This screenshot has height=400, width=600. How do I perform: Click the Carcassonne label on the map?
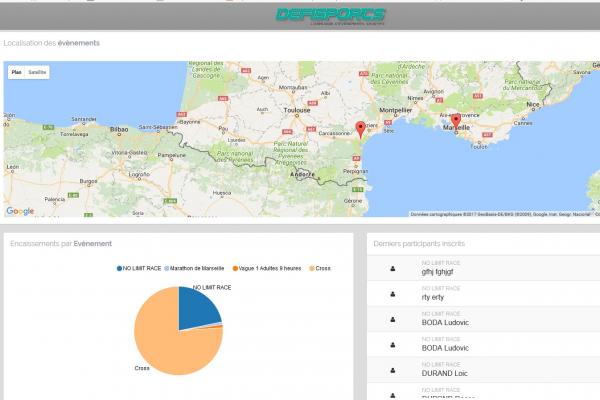pos(334,133)
